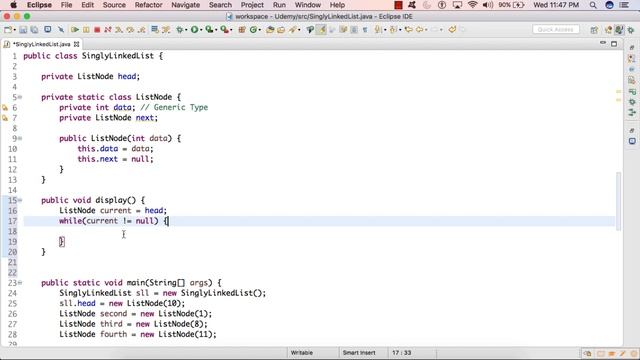This screenshot has height=360, width=640.
Task: Open the Apple menu
Action: (x=13, y=5)
